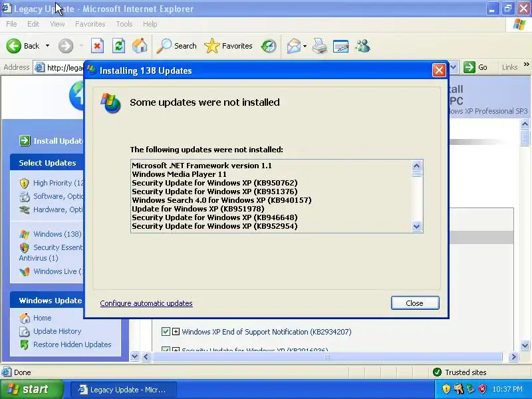Click the Edit page icon

tap(340, 46)
